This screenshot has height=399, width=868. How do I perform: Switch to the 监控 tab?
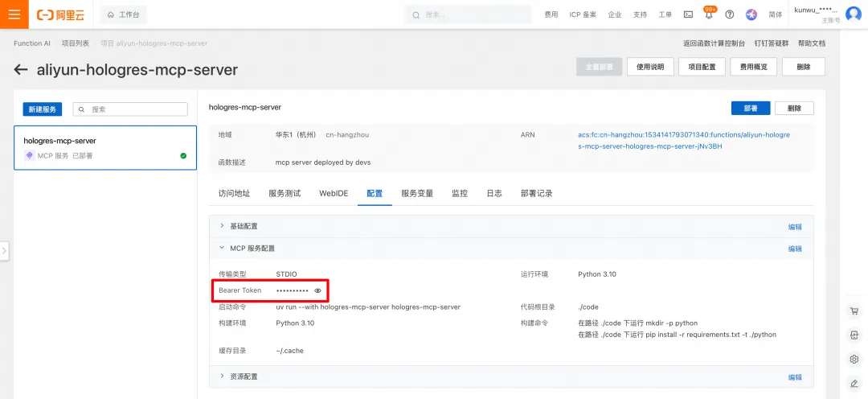point(460,193)
